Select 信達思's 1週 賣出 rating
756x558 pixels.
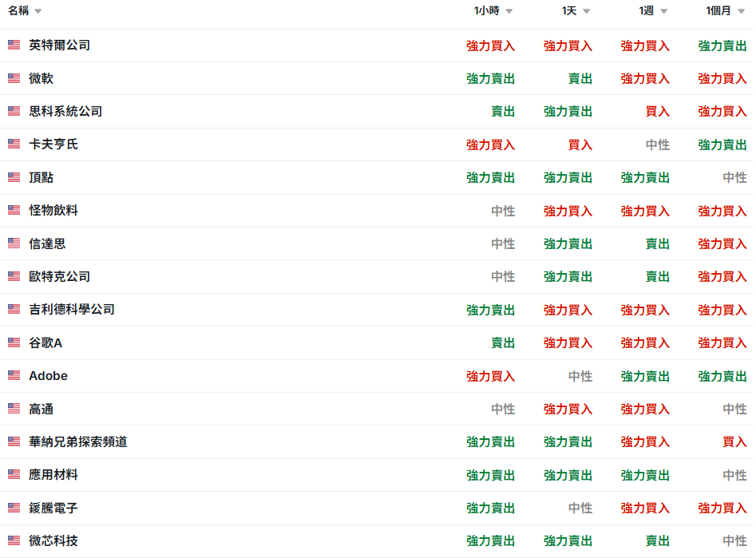click(x=657, y=243)
